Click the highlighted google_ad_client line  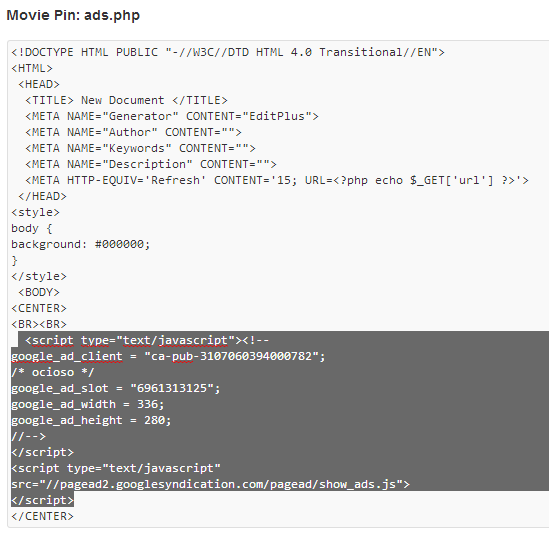pos(168,356)
